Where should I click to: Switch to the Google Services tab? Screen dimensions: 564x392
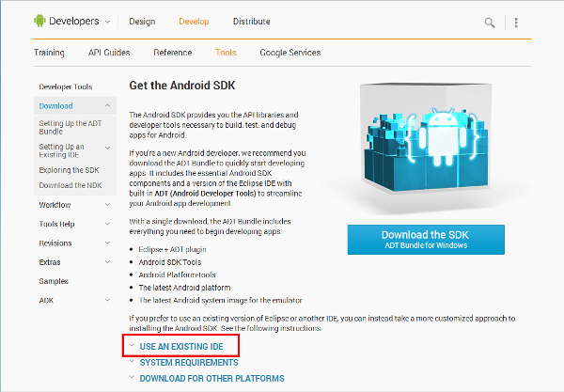[x=290, y=53]
